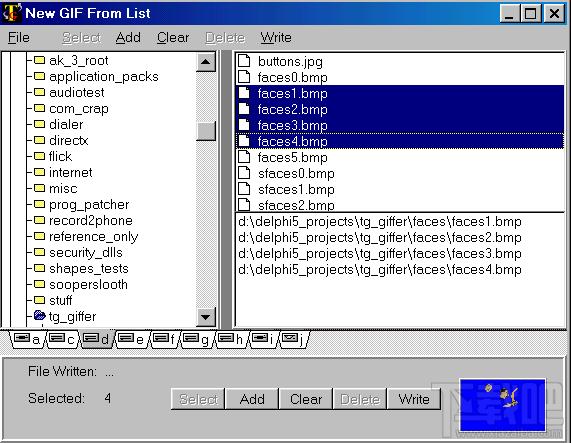Click folder tree scroll up arrow

[205, 62]
